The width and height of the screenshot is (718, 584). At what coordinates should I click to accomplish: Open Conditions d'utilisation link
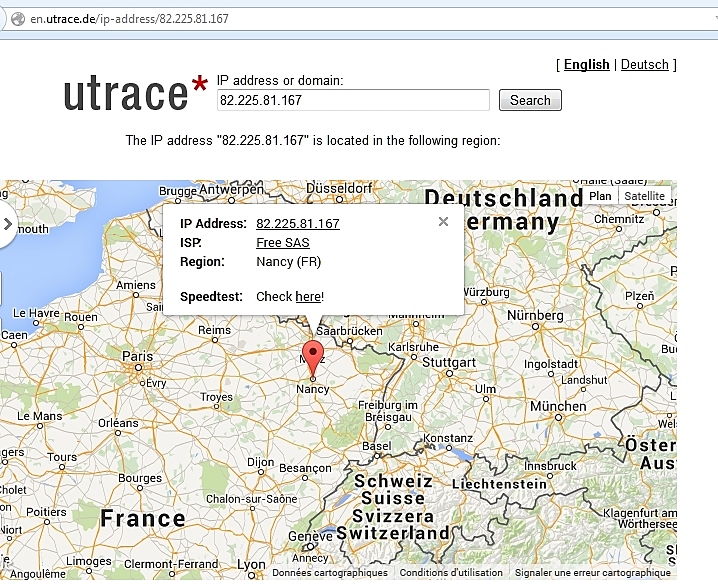point(451,573)
